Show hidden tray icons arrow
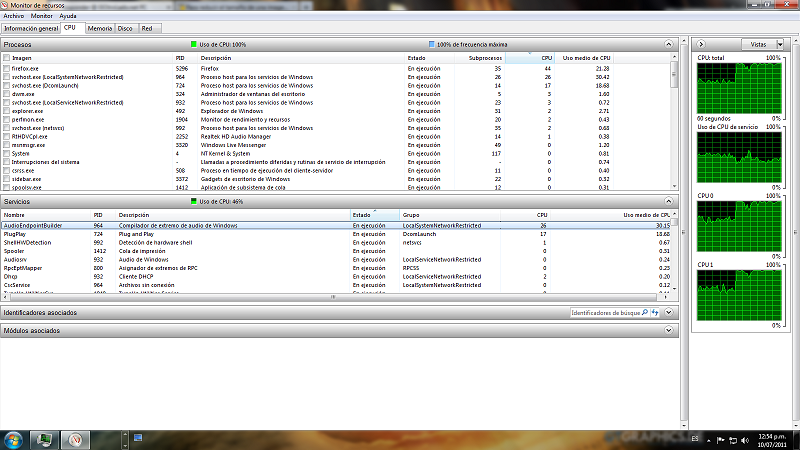Viewport: 800px width, 450px height. coord(709,440)
